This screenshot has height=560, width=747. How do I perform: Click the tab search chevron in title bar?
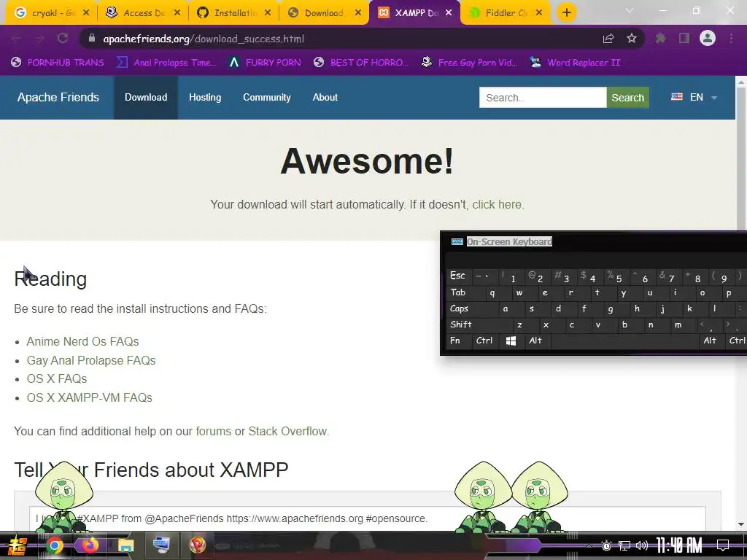tap(630, 10)
